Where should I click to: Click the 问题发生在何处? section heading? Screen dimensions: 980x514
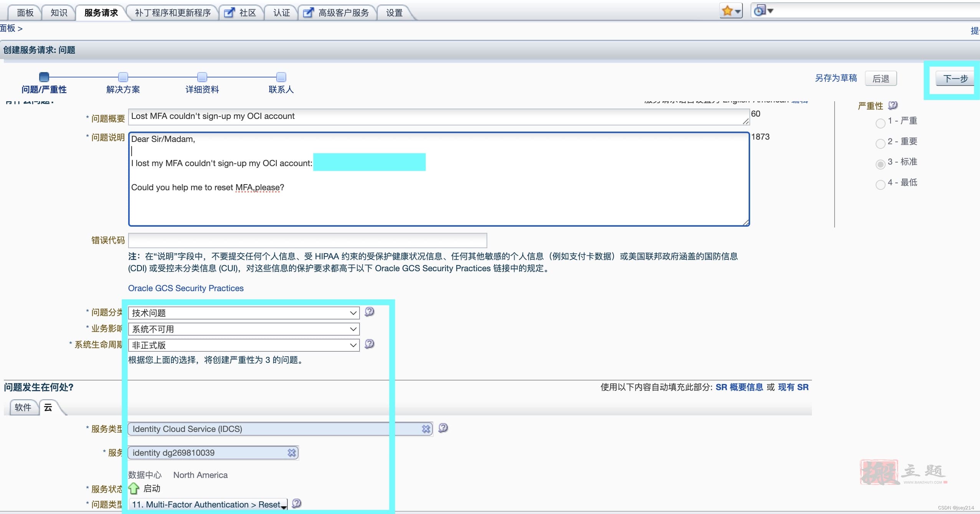pos(39,387)
